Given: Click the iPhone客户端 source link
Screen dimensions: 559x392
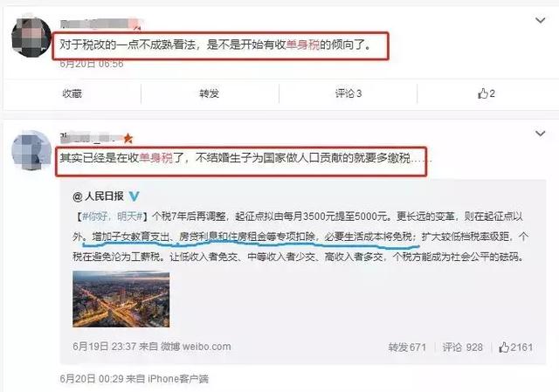Looking at the screenshot, I should (x=178, y=378).
